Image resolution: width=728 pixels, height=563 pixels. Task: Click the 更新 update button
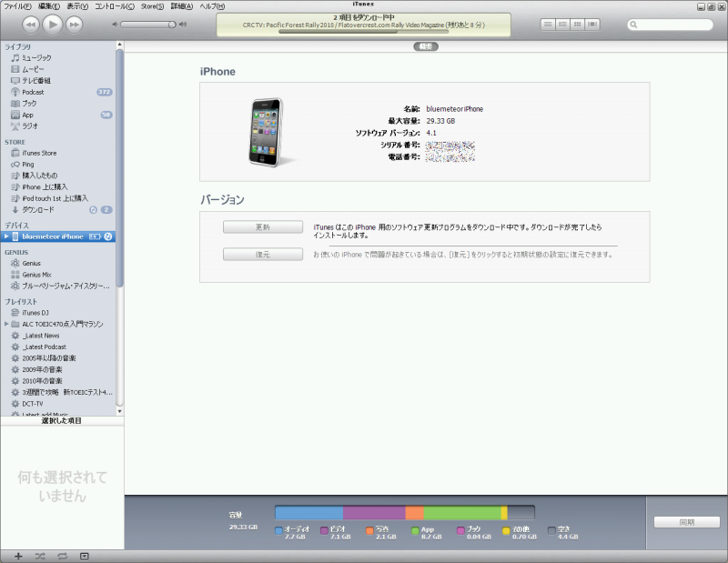point(263,227)
